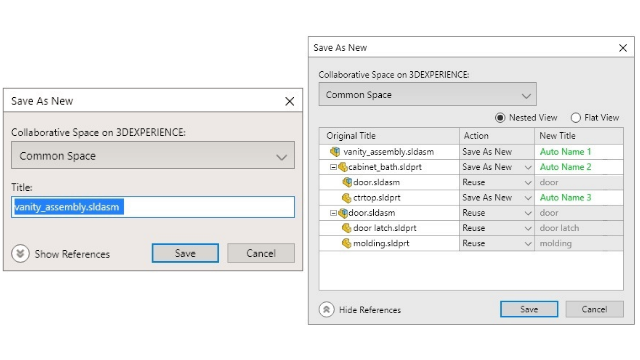640x360 pixels.
Task: Close the small Save As New dialog
Action: [x=289, y=101]
